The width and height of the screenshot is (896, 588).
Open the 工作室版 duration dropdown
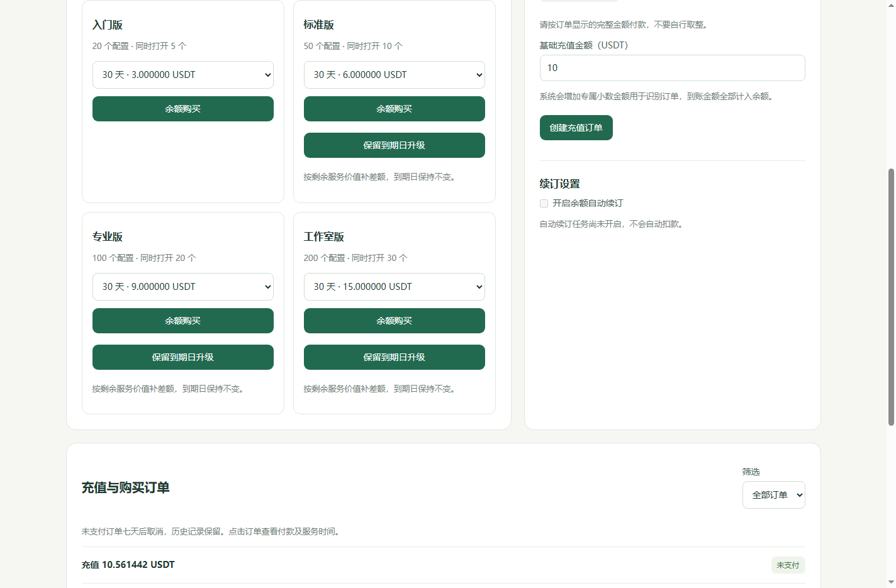coord(395,287)
